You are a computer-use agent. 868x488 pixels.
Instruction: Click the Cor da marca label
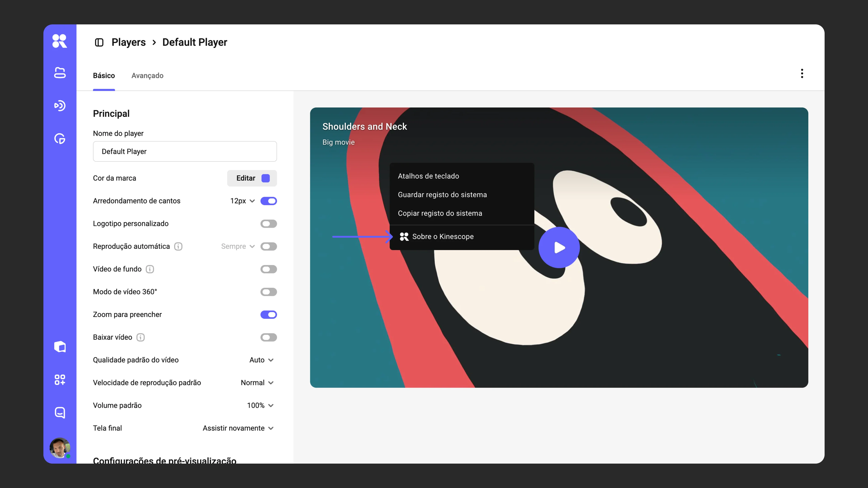[x=115, y=178]
